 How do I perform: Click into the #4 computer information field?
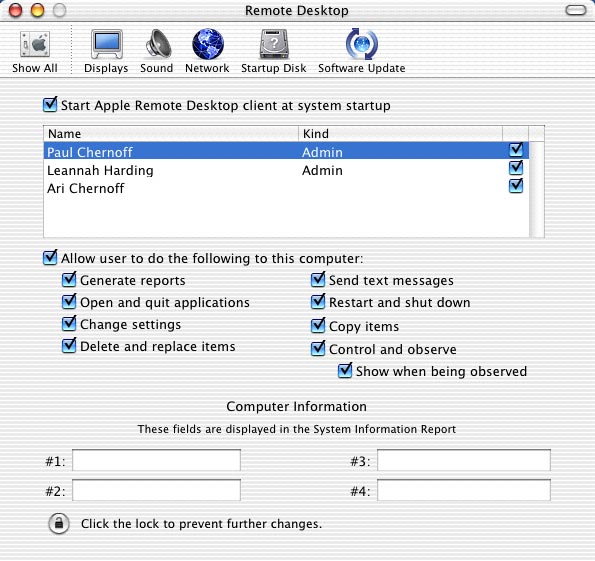pyautogui.click(x=464, y=490)
